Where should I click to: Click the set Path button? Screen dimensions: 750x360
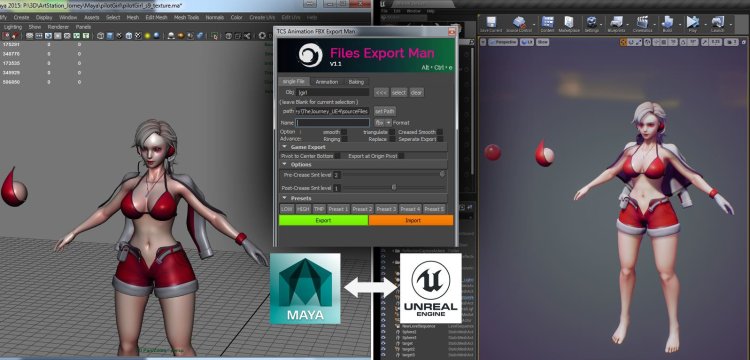coord(385,111)
